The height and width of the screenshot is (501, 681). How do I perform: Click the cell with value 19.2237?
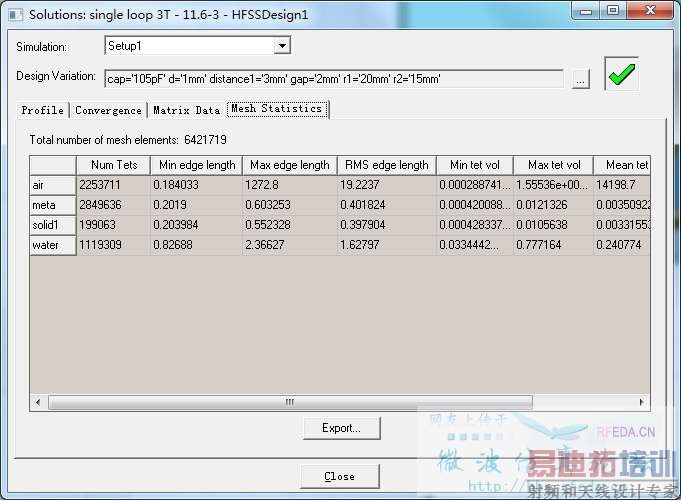click(387, 185)
